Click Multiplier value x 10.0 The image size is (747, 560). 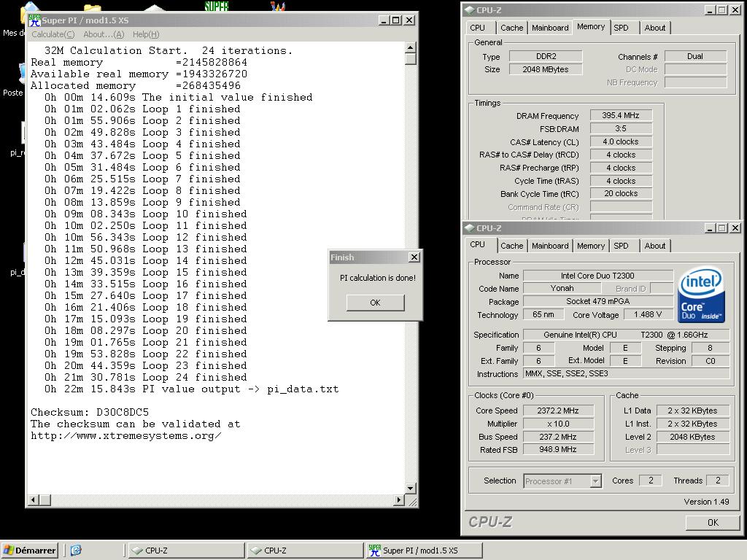(558, 424)
